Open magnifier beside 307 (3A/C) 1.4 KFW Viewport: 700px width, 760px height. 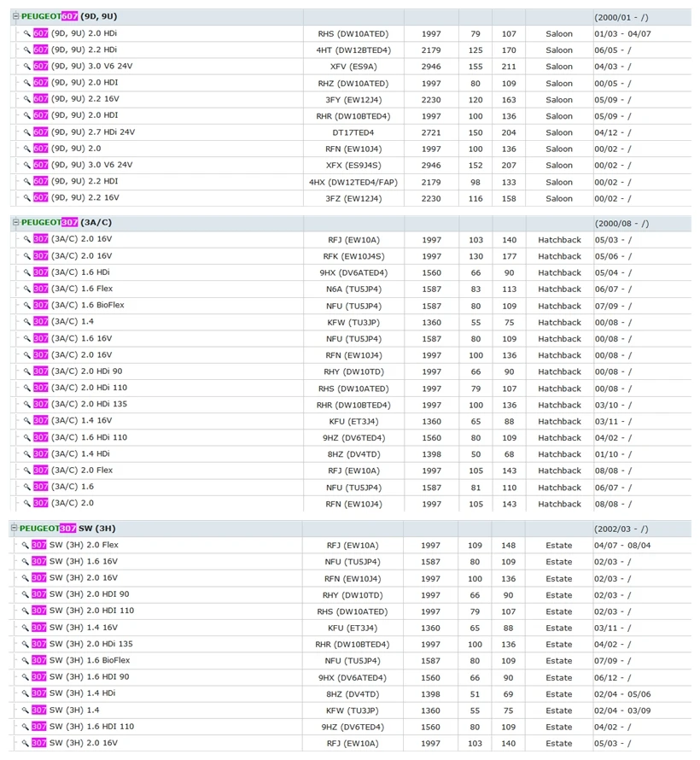point(26,322)
